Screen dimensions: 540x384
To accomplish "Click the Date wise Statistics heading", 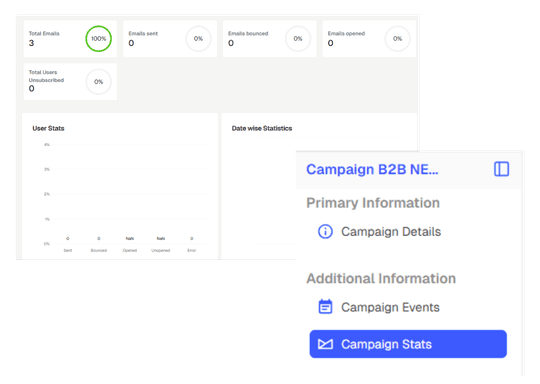I will click(262, 128).
